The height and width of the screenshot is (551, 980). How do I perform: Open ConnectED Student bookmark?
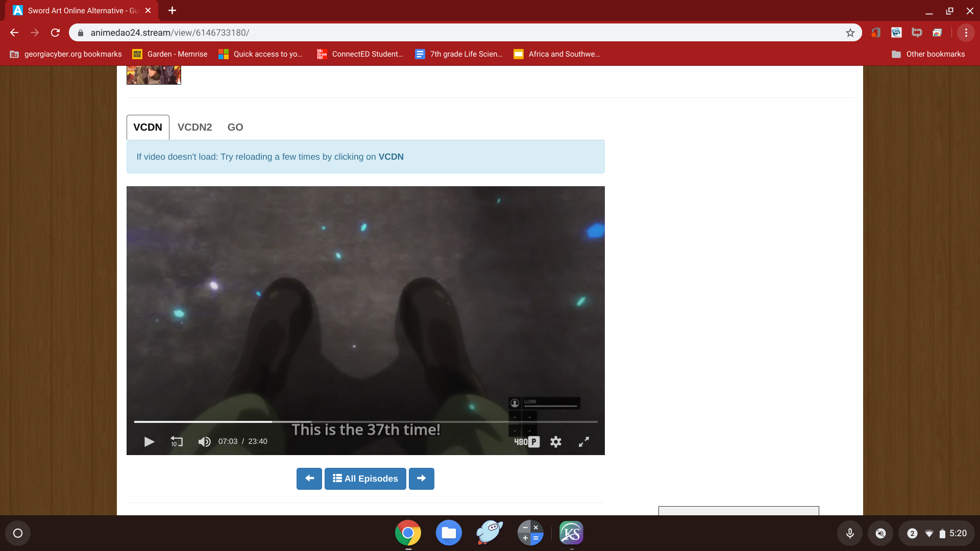[360, 54]
